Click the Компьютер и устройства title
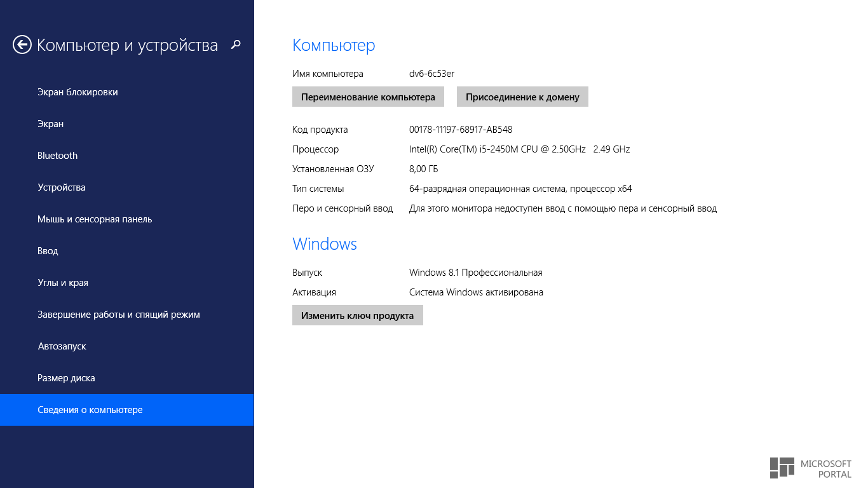Image resolution: width=868 pixels, height=488 pixels. pyautogui.click(x=127, y=45)
